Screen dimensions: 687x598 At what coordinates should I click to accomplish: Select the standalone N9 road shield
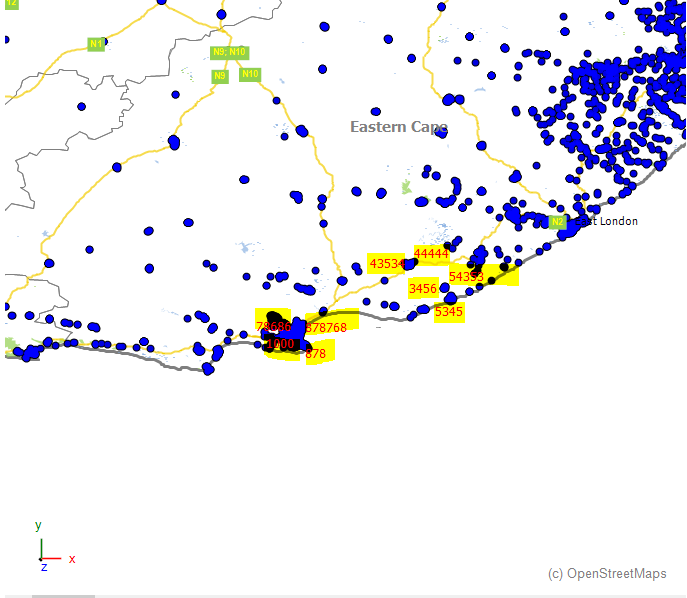click(220, 76)
